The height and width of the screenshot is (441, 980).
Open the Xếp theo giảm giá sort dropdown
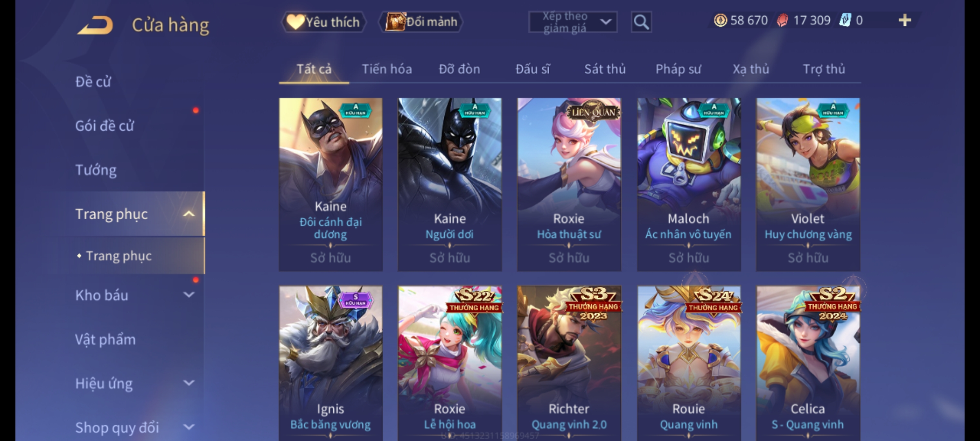573,22
